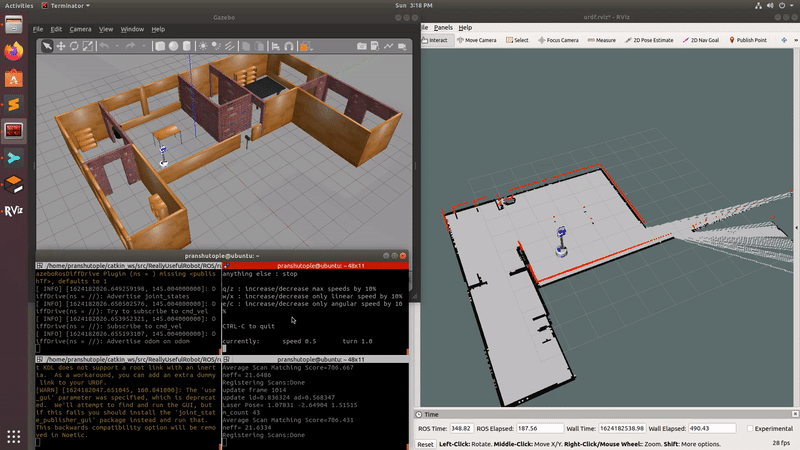Select the Publish Point tool in RViz
This screenshot has width=800, height=450.
coord(748,40)
